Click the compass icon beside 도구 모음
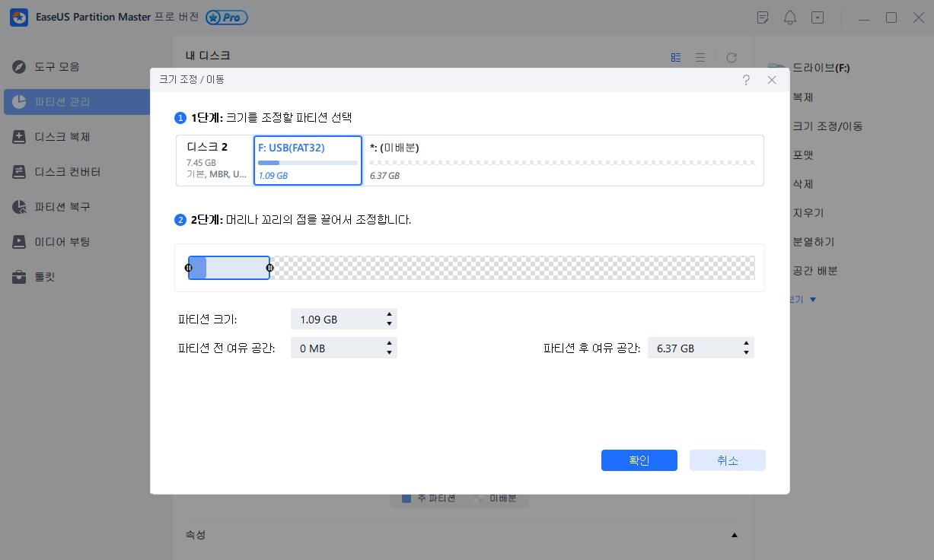934x560 pixels. click(x=19, y=67)
